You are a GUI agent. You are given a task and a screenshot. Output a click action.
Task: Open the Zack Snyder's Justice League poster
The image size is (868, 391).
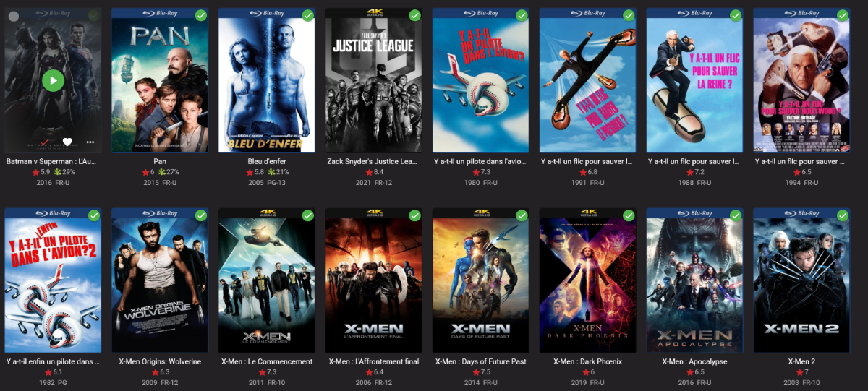pyautogui.click(x=374, y=80)
